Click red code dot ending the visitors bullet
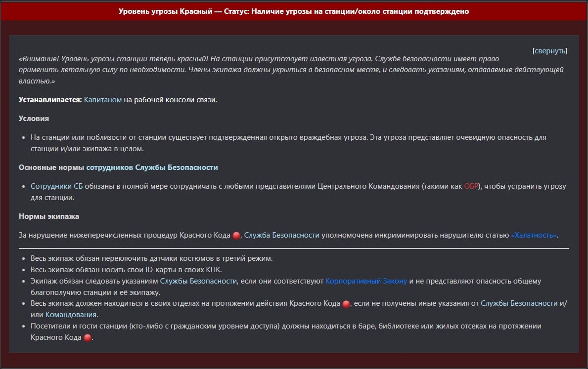The height and width of the screenshot is (369, 588). 88,337
